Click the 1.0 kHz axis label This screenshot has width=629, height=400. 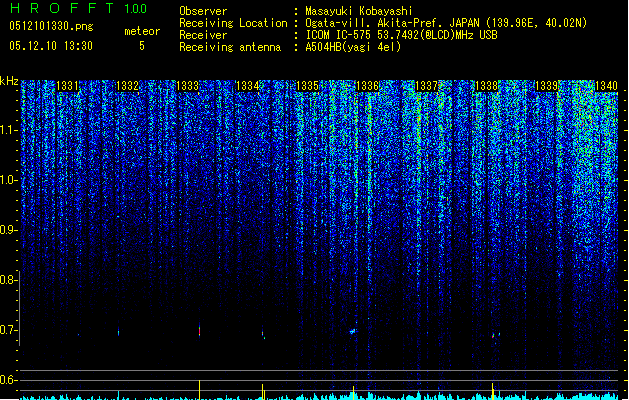pyautogui.click(x=9, y=180)
